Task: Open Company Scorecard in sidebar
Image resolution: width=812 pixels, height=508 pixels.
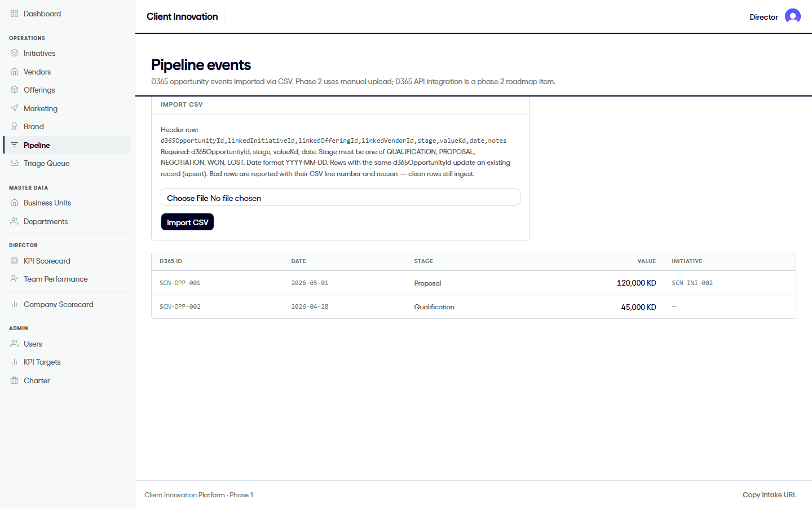Action: pos(67,304)
